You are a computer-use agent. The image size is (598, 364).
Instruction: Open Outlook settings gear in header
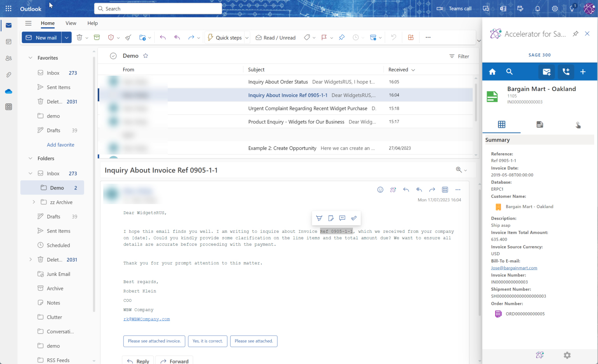tap(555, 9)
